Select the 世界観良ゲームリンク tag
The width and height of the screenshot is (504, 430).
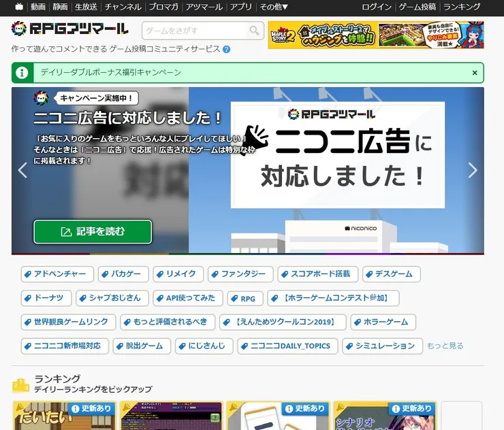69,322
